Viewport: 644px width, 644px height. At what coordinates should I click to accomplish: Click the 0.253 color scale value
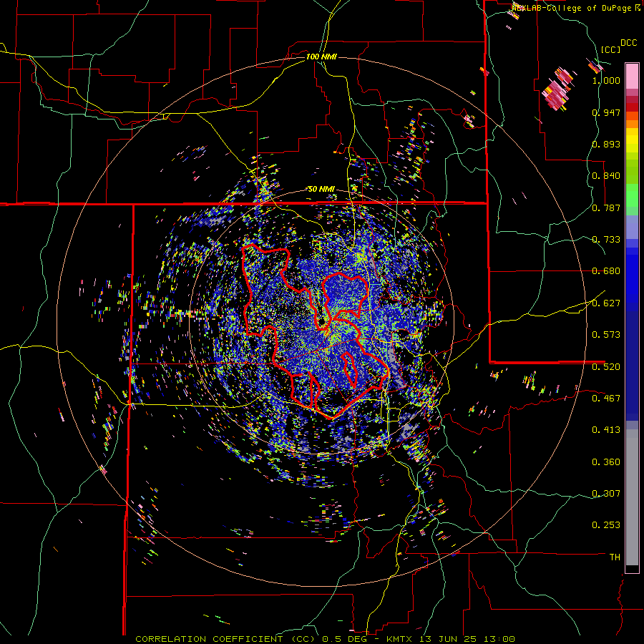(x=606, y=525)
